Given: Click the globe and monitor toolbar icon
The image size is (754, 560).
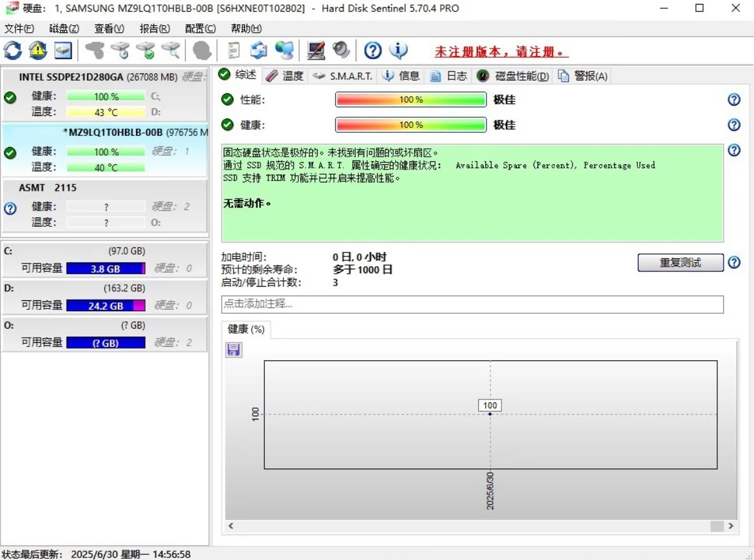Looking at the screenshot, I should click(284, 50).
